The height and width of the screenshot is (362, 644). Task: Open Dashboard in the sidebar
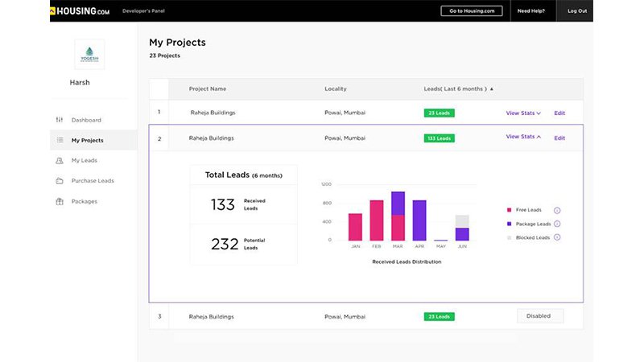pyautogui.click(x=86, y=120)
